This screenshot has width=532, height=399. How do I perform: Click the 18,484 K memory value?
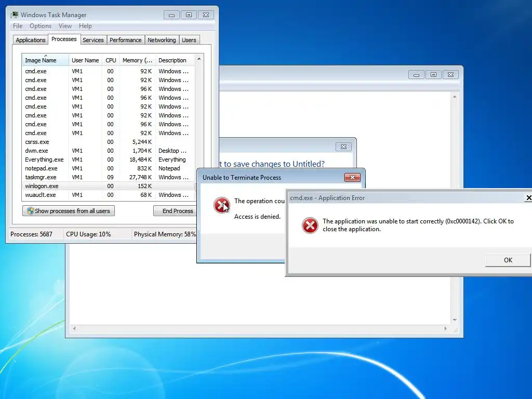pyautogui.click(x=140, y=159)
